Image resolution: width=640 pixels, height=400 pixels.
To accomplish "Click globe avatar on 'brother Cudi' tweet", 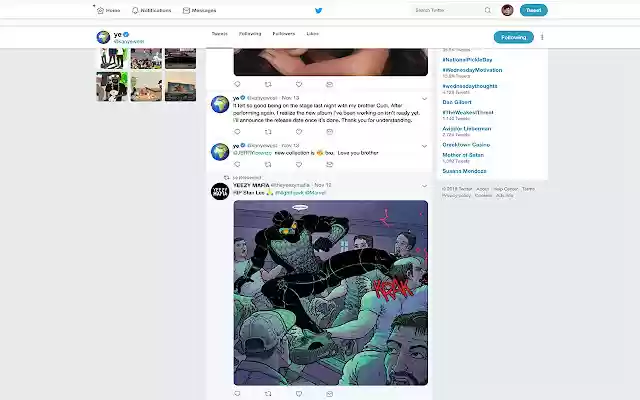I will (220, 104).
